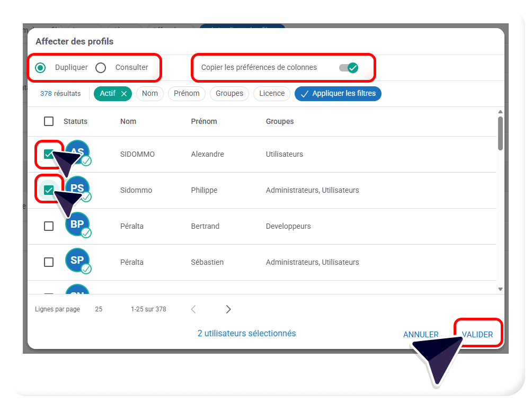This screenshot has height=403, width=532.
Task: Tick the select-all checkbox in header
Action: pos(49,121)
